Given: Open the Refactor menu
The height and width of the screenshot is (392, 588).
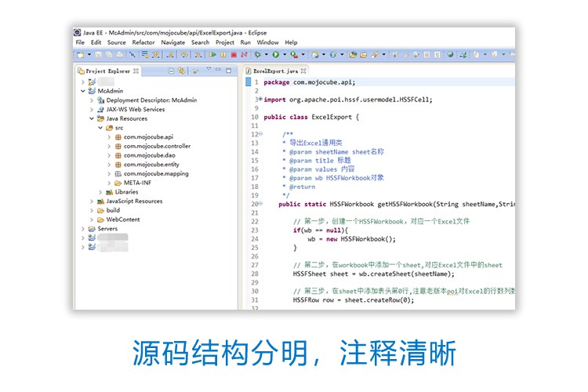Looking at the screenshot, I should 143,42.
